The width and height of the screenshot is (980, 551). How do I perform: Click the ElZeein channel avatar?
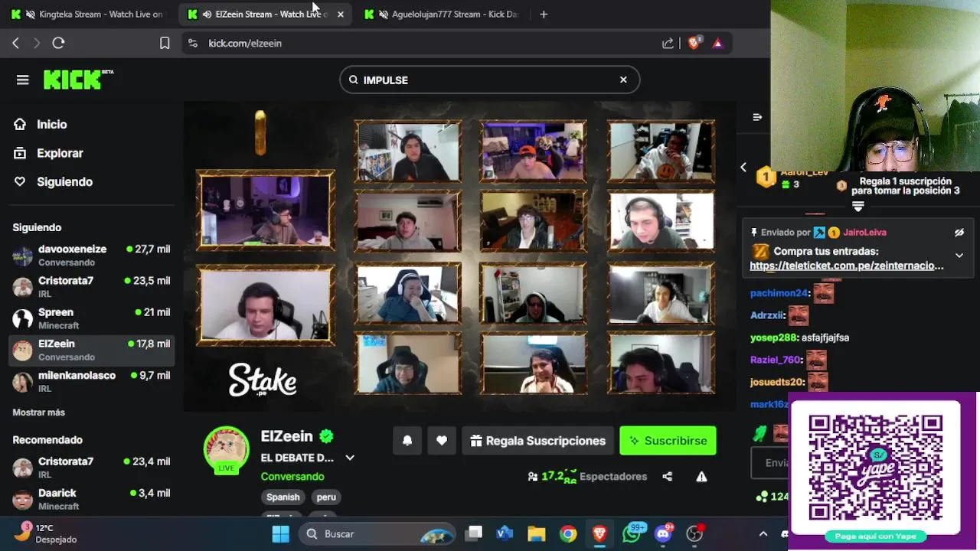226,448
